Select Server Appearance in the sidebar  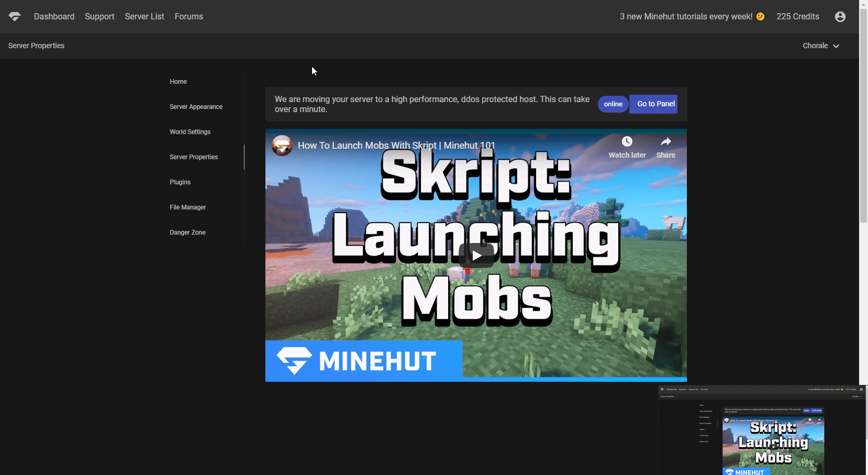(196, 107)
